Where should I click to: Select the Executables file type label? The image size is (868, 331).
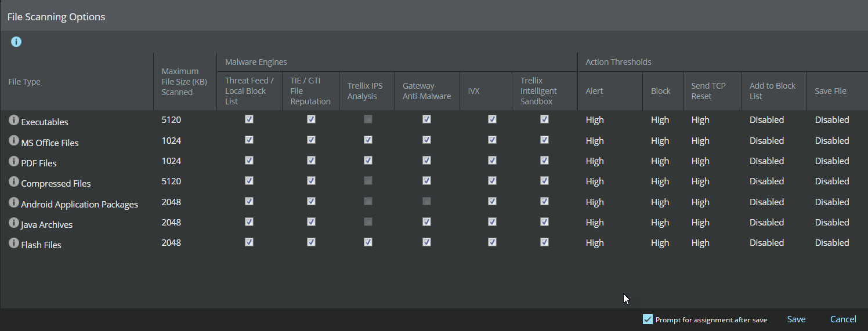pos(45,122)
